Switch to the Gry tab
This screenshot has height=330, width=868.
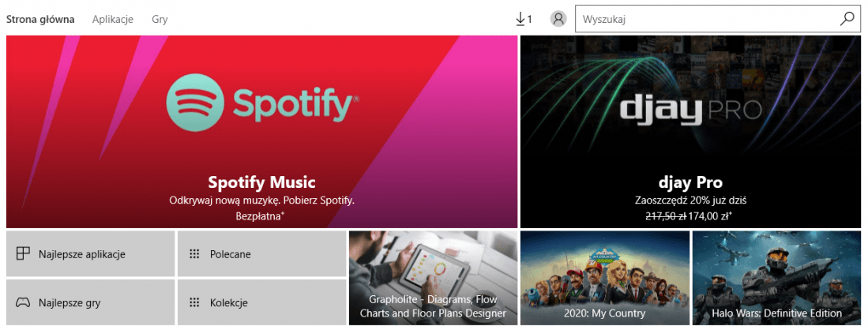160,20
